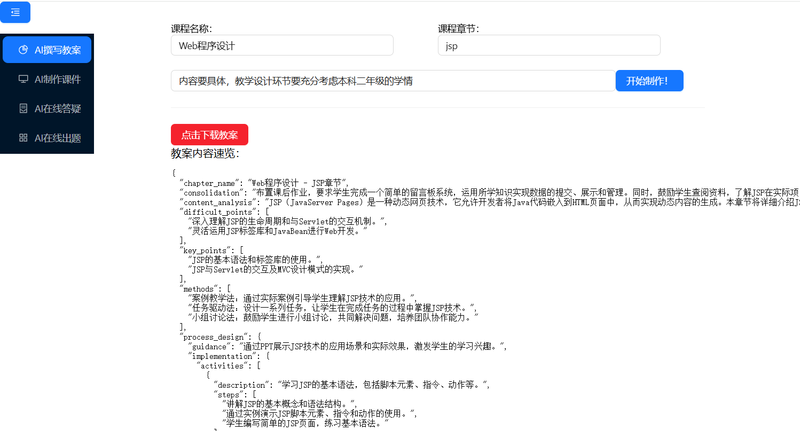Screen dimensions: 800x431
Task: Click the "process_design" key line
Action: pos(220,337)
